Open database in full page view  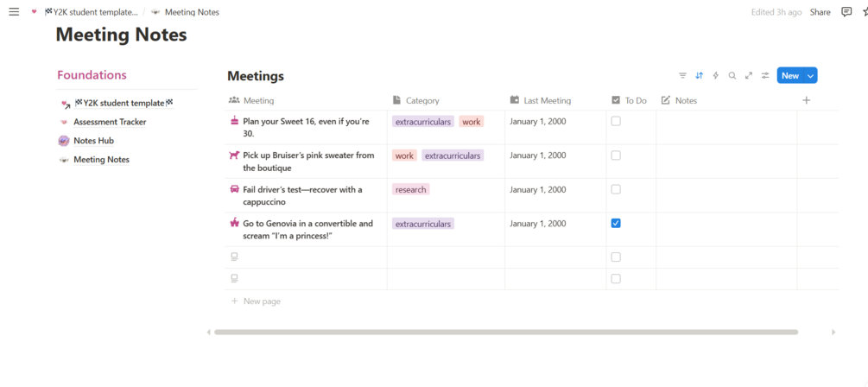pyautogui.click(x=749, y=76)
